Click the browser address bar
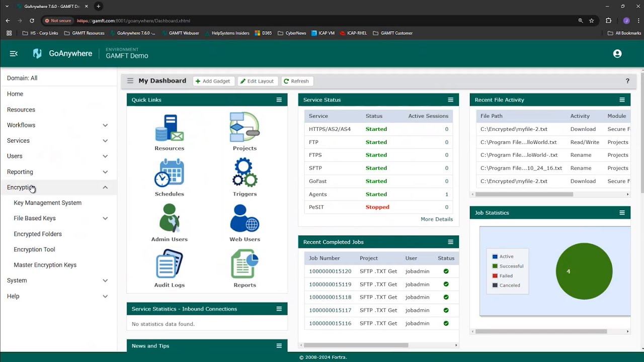 click(x=322, y=21)
